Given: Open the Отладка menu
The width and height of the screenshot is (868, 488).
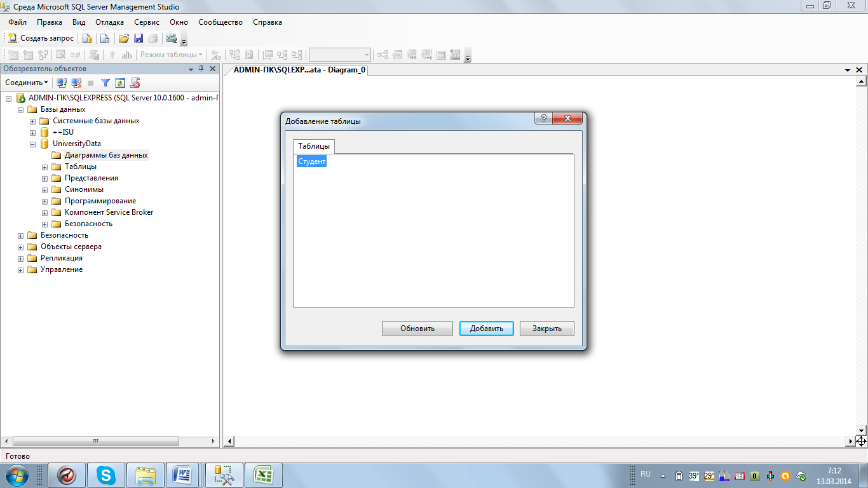Looking at the screenshot, I should [109, 22].
